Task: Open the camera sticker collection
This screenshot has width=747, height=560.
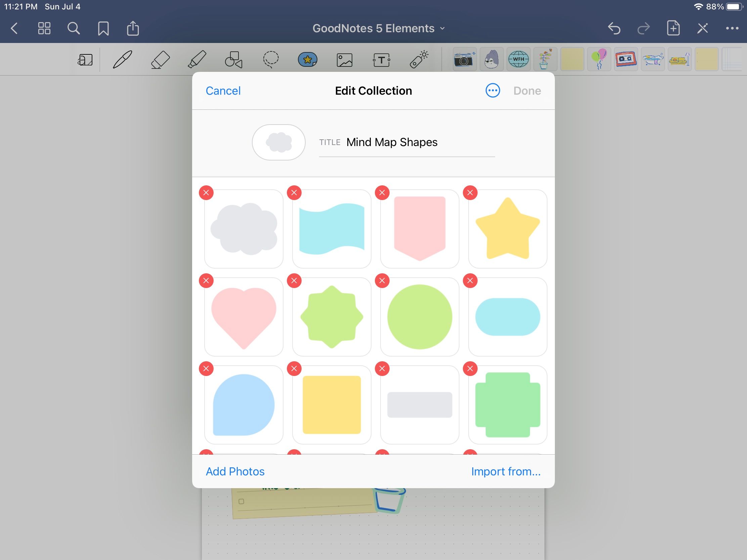Action: coord(464,59)
